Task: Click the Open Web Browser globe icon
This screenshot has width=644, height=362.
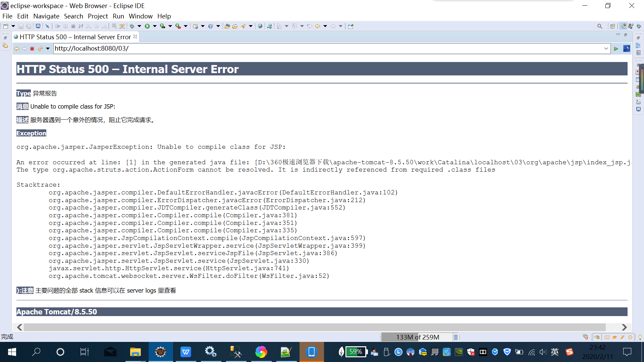Action: 260,26
